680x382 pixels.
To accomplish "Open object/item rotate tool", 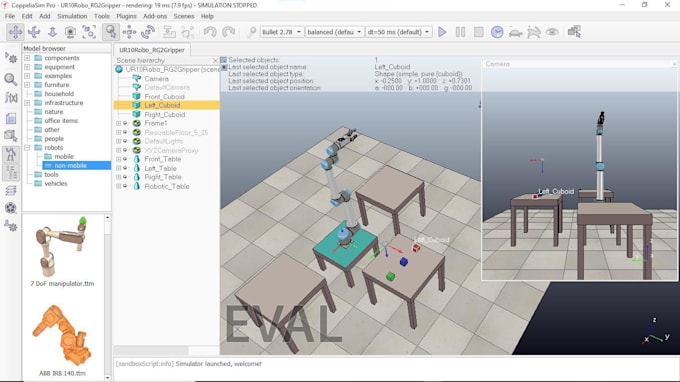I will click(148, 32).
